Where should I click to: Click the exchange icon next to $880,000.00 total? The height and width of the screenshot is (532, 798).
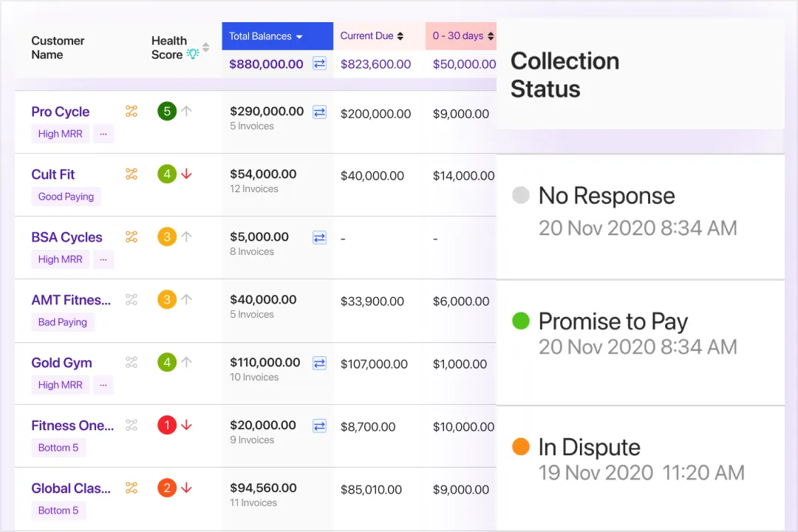pyautogui.click(x=319, y=64)
